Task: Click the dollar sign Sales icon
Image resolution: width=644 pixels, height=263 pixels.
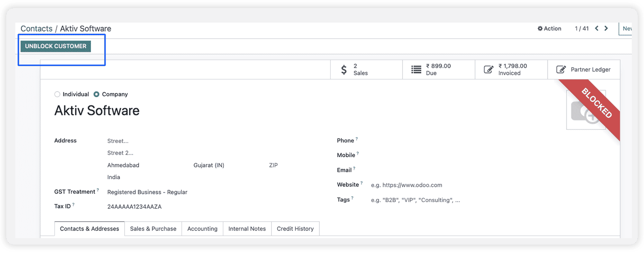Action: tap(344, 69)
